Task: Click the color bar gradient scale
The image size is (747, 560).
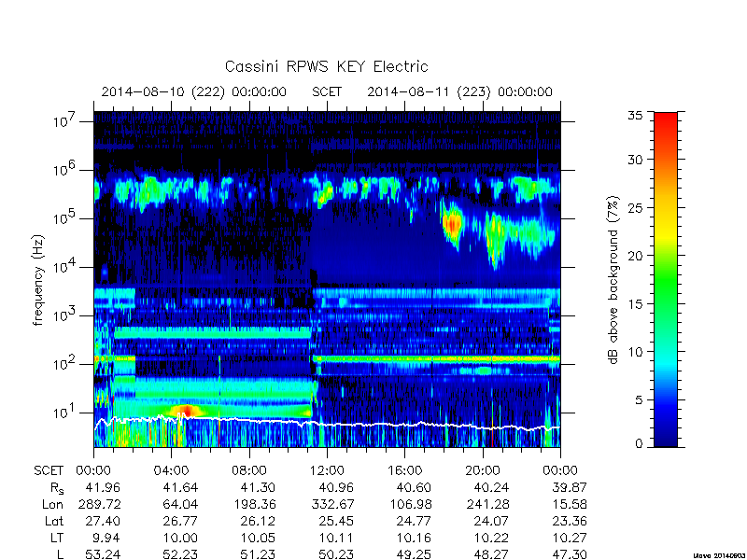Action: click(666, 279)
